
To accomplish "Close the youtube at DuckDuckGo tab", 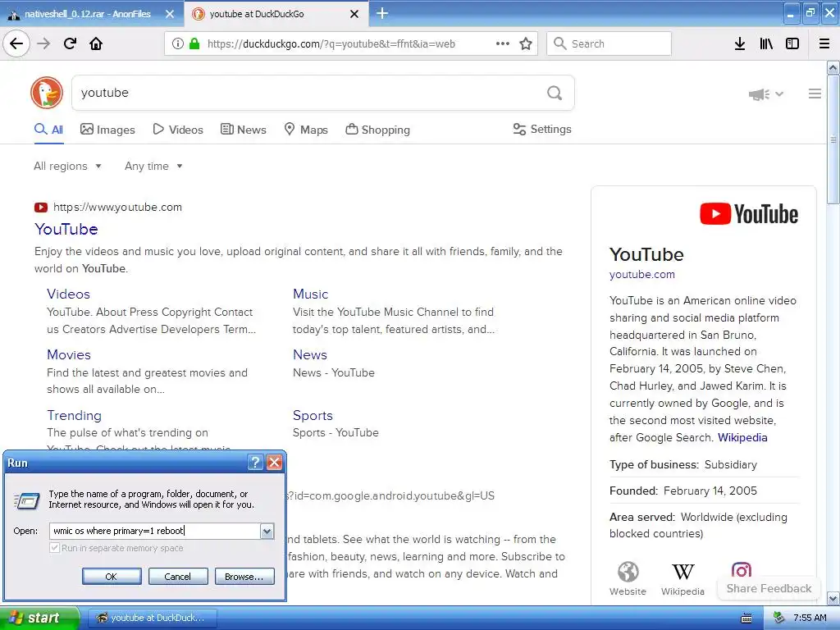I will pos(354,14).
